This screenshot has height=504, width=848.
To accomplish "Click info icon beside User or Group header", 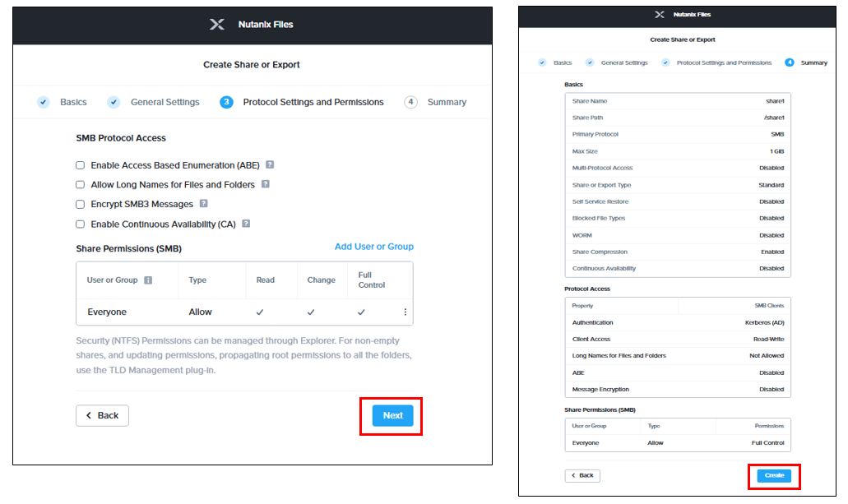I will [148, 280].
